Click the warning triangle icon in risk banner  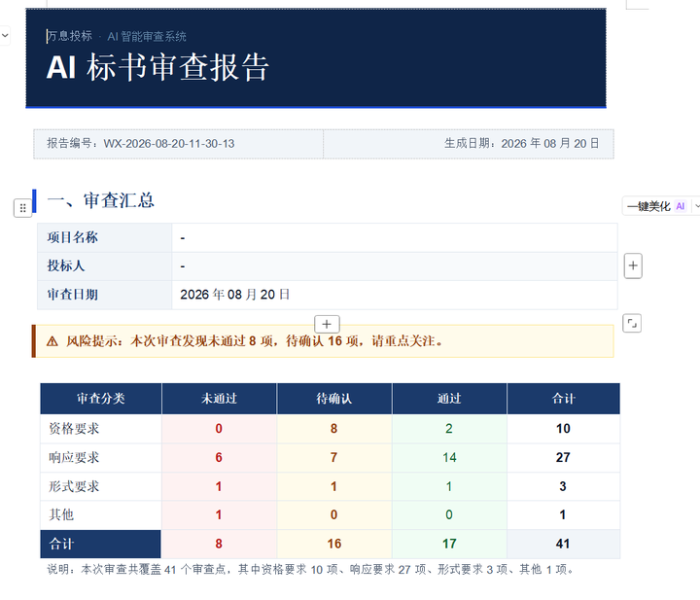[52, 342]
